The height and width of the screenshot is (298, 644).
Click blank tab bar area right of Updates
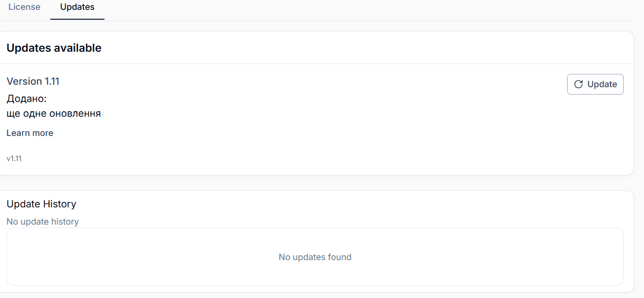345,9
